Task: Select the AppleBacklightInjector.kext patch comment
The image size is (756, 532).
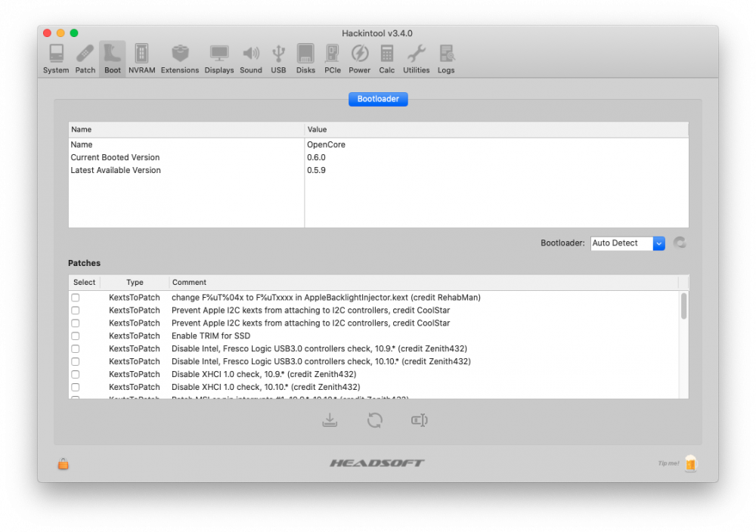Action: [x=326, y=298]
